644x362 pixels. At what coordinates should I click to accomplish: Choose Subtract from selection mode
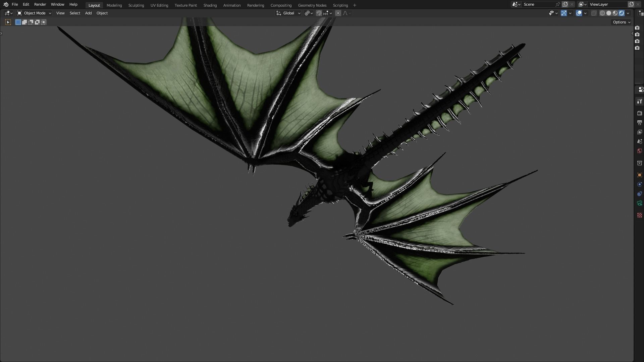[31, 22]
